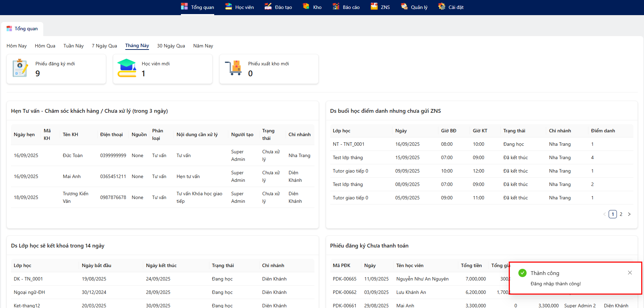Click the NT - TNT_0001 class row

[x=348, y=144]
